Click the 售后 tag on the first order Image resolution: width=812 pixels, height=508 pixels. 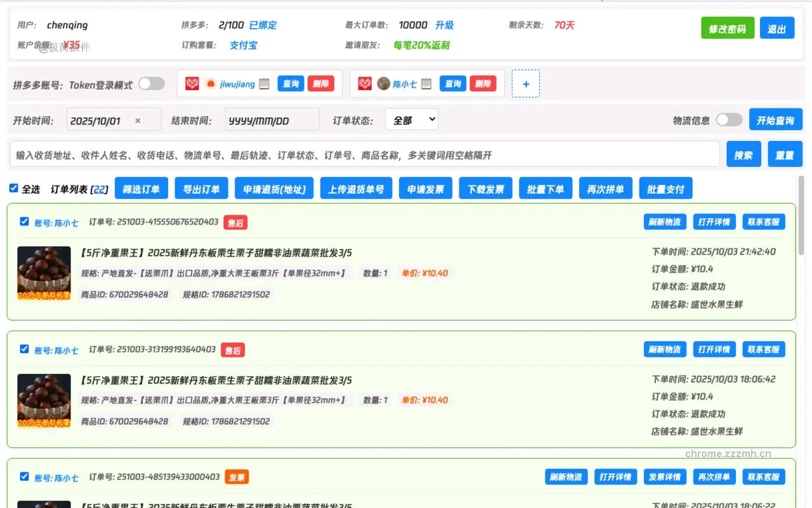point(236,222)
